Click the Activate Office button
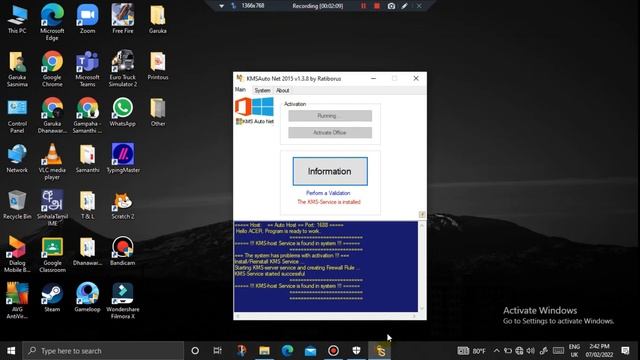 pyautogui.click(x=330, y=133)
